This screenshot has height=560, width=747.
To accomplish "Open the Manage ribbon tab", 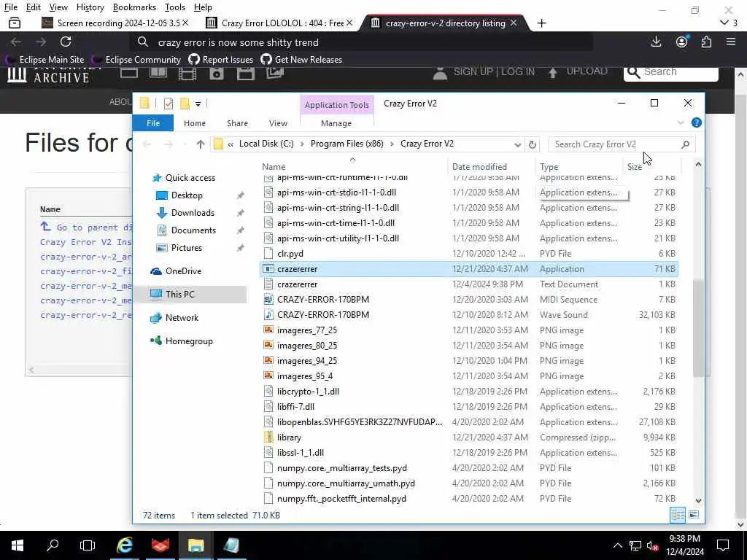I will pos(336,122).
